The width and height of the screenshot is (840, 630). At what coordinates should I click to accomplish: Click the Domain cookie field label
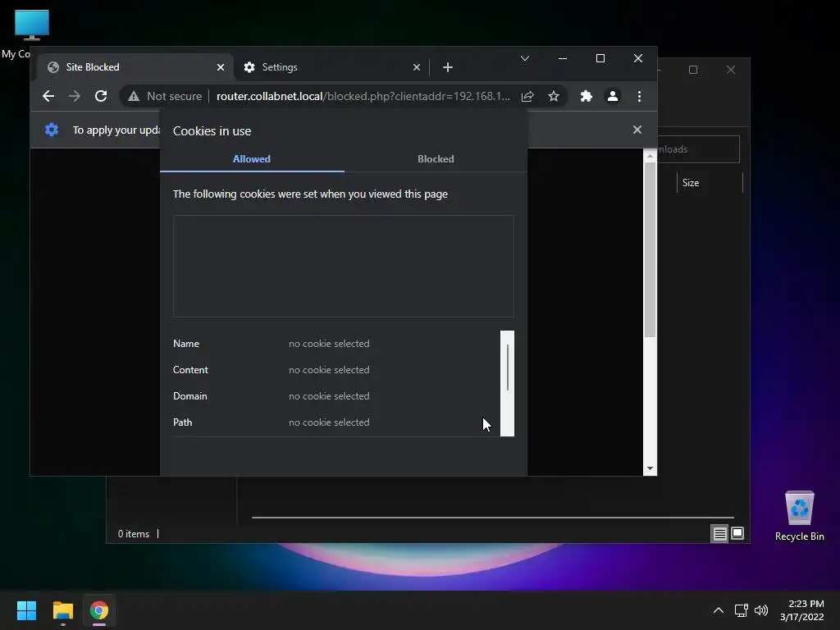coord(189,396)
